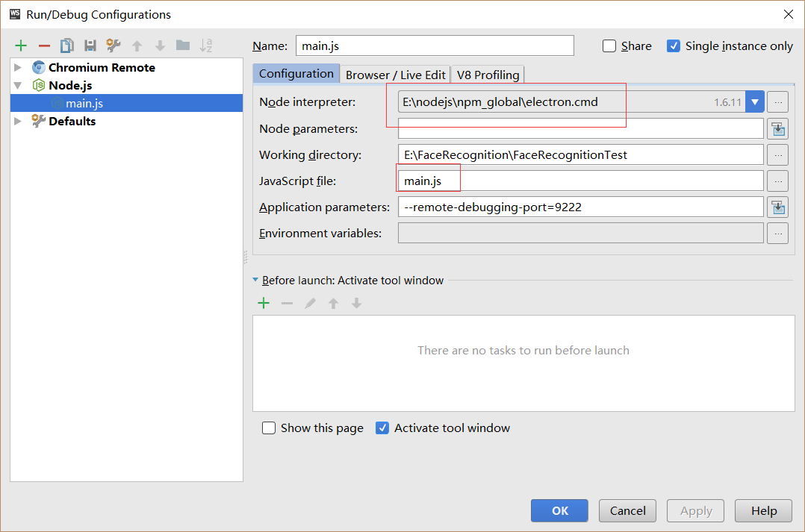The width and height of the screenshot is (805, 532).
Task: Create new folder for configurations
Action: tap(183, 46)
